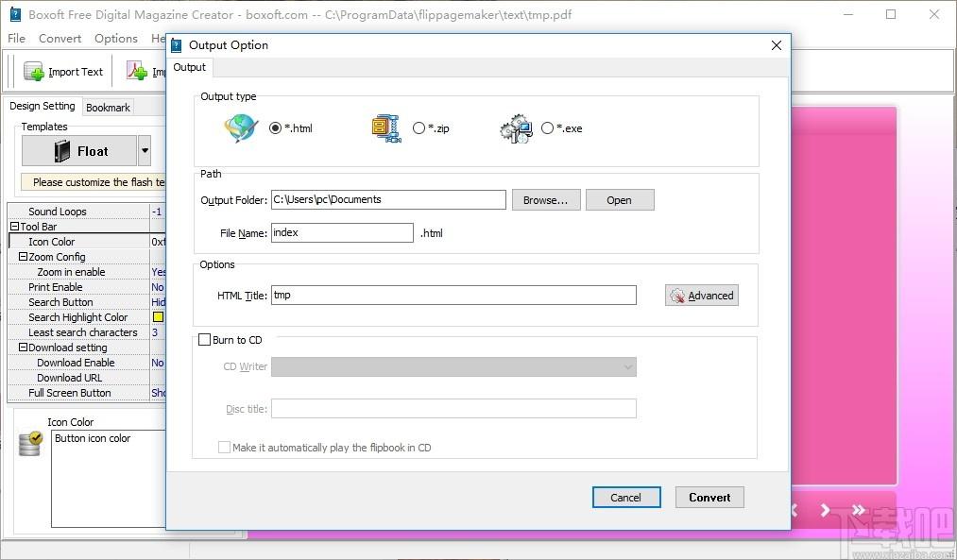Select the *.zip output type

pos(419,128)
